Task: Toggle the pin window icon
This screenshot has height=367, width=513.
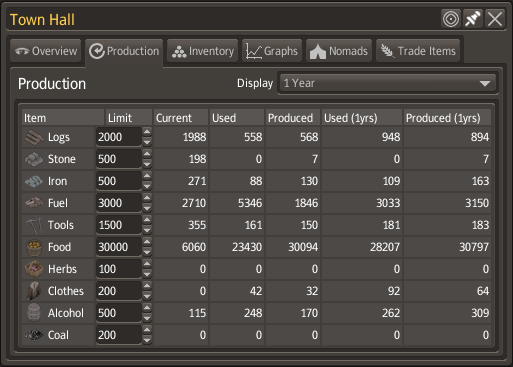Action: coord(473,19)
